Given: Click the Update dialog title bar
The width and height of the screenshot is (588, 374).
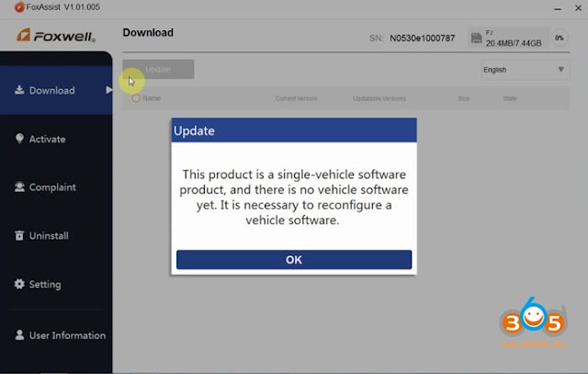Looking at the screenshot, I should [x=294, y=130].
